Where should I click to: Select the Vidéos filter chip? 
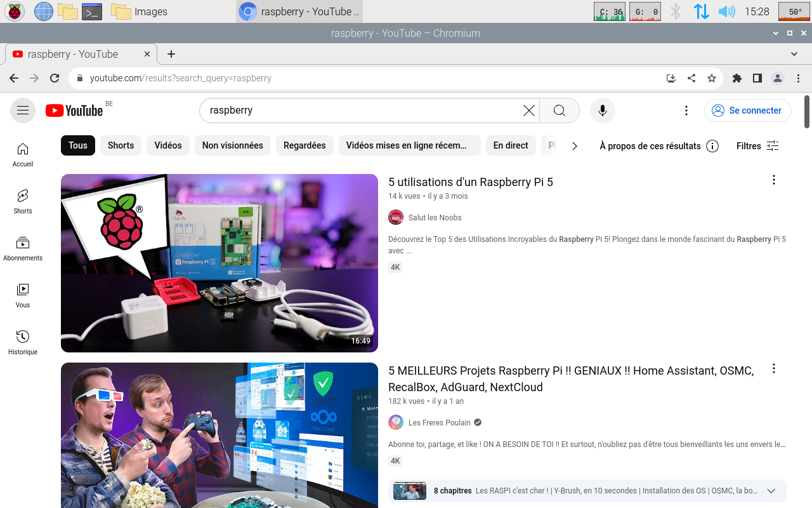[168, 145]
